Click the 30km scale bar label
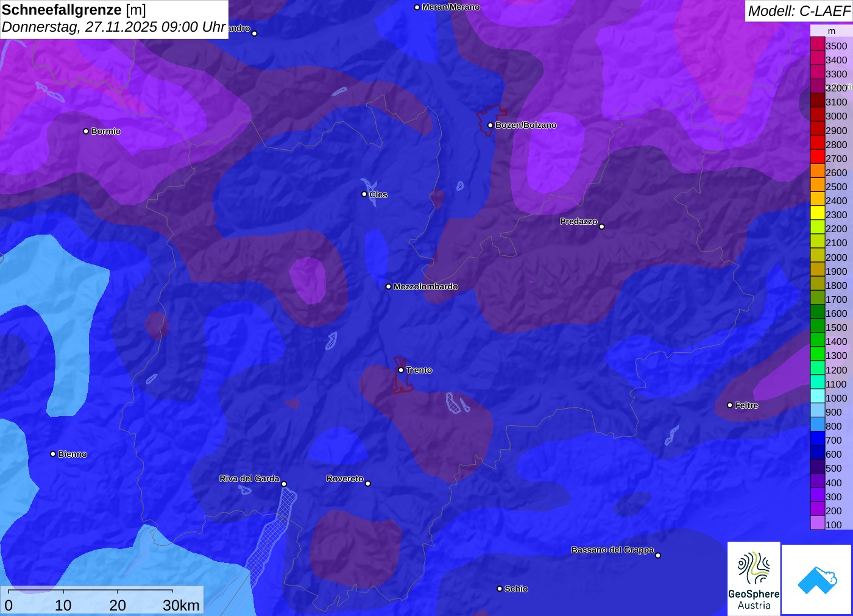853x616 pixels. [181, 605]
